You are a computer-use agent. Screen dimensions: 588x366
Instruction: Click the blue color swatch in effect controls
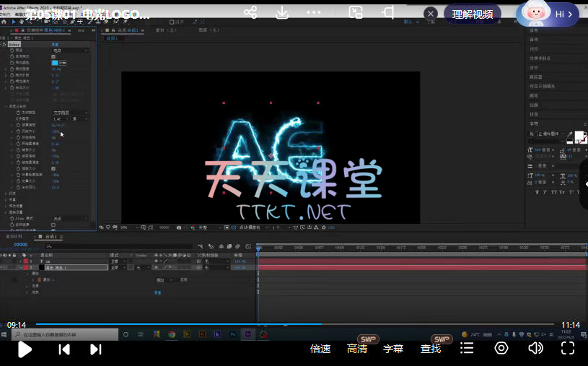tap(54, 63)
